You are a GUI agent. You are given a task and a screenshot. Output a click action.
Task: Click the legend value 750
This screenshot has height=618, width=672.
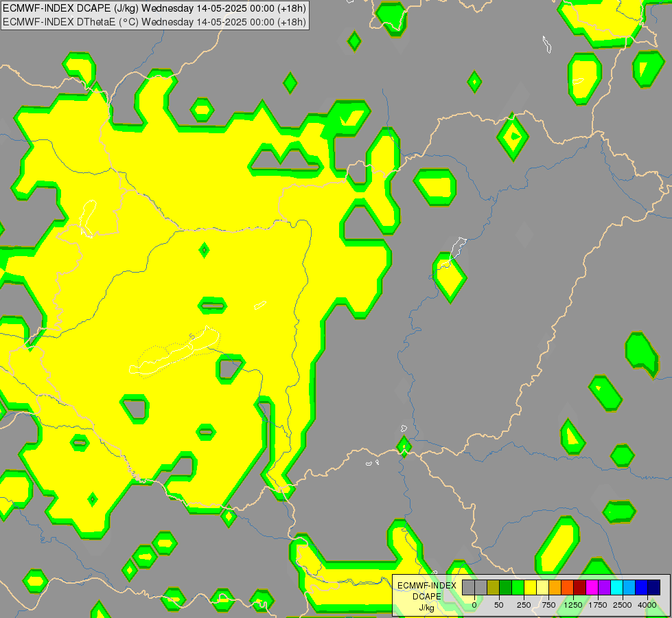click(548, 605)
